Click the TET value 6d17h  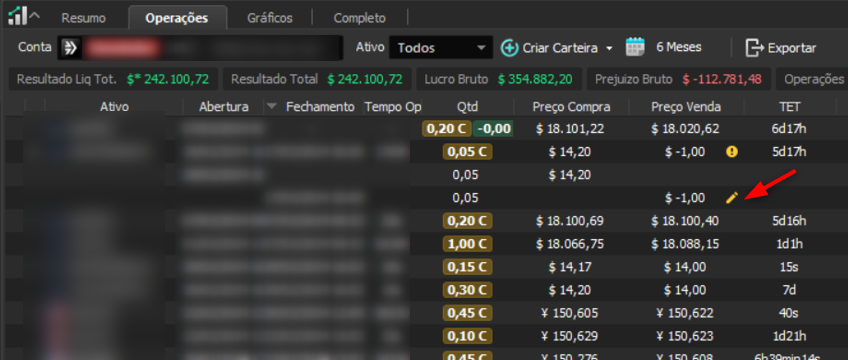tap(790, 129)
